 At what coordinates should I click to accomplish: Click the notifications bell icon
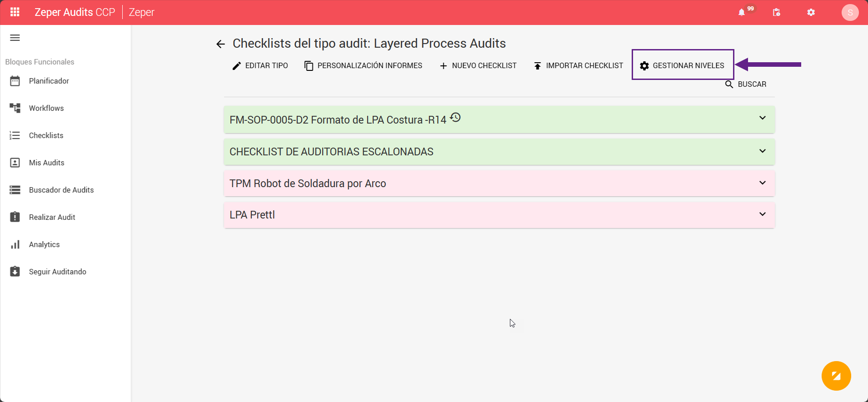pyautogui.click(x=742, y=12)
